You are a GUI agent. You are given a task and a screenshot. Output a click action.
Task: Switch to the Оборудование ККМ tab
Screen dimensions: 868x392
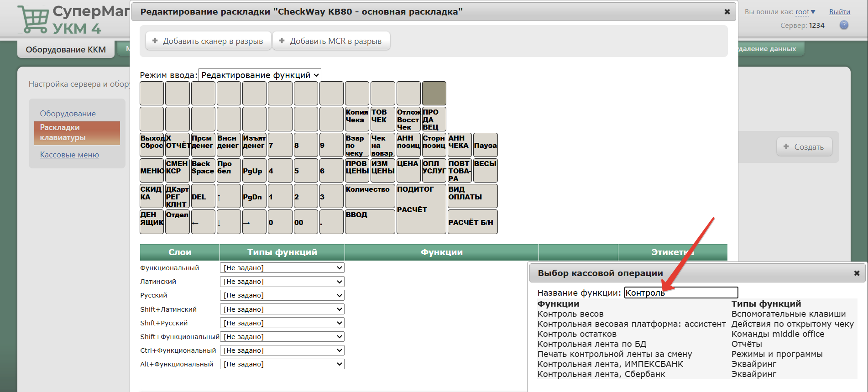click(66, 49)
